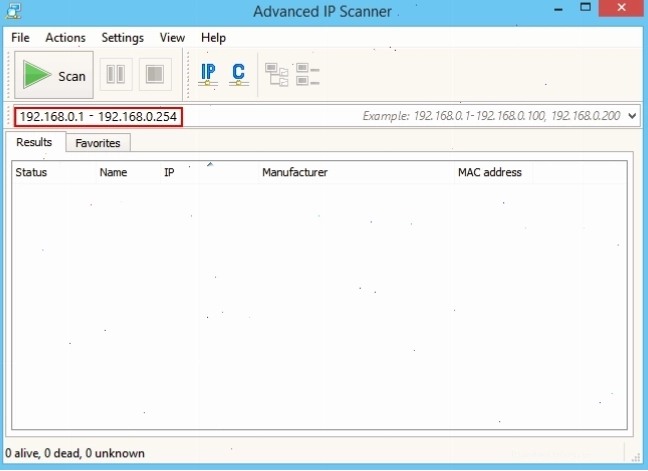Sort by the Status column header

pos(54,172)
